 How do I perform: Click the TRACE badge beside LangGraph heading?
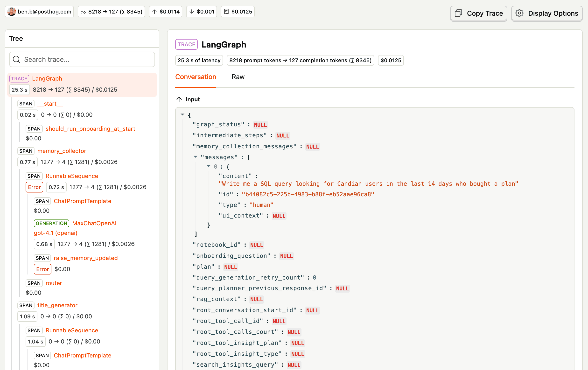[186, 44]
